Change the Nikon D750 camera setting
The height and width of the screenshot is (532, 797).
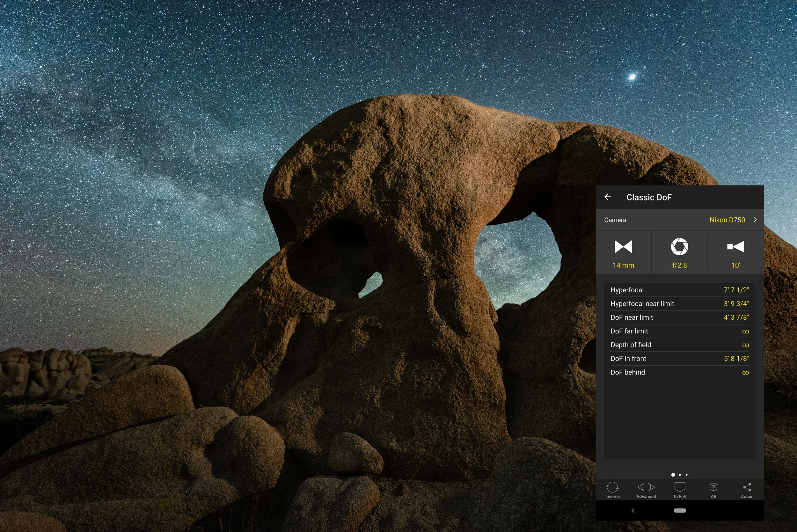pyautogui.click(x=727, y=220)
